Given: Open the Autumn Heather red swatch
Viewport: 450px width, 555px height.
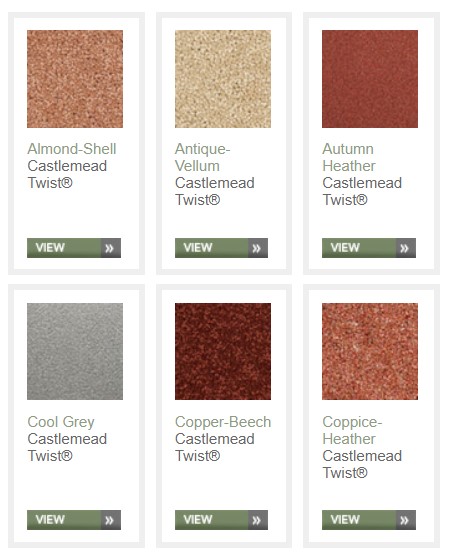Looking at the screenshot, I should point(370,79).
